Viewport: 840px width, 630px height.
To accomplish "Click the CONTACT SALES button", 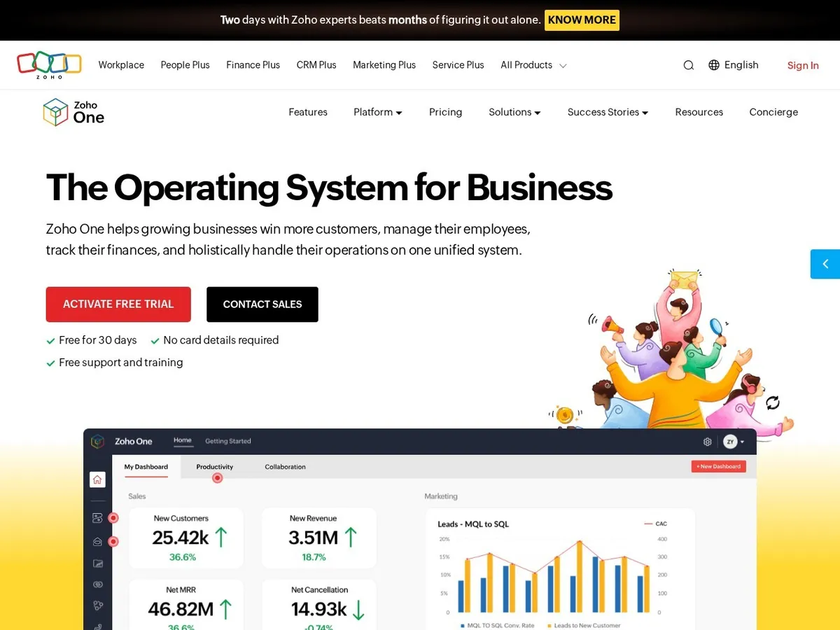I will tap(262, 304).
